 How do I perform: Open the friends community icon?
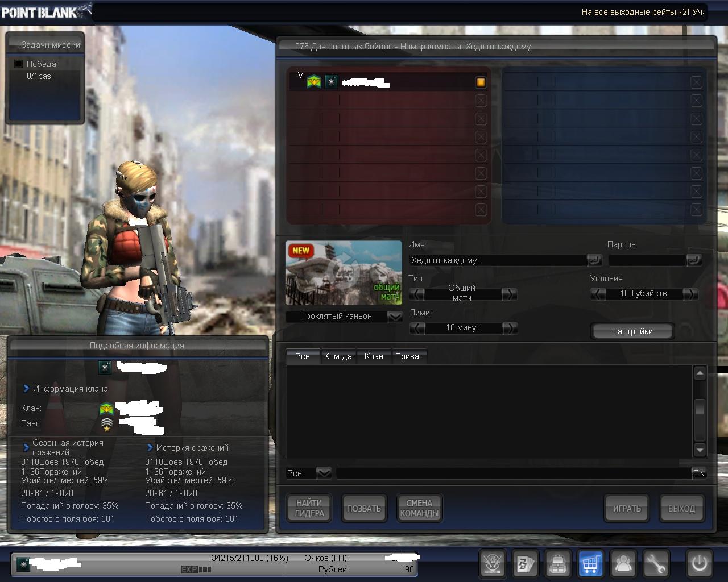tap(623, 564)
